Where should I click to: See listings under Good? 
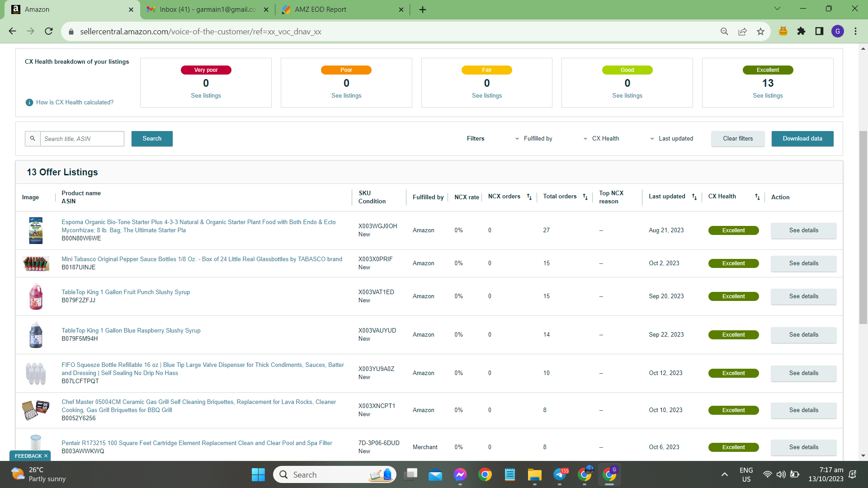tap(627, 96)
